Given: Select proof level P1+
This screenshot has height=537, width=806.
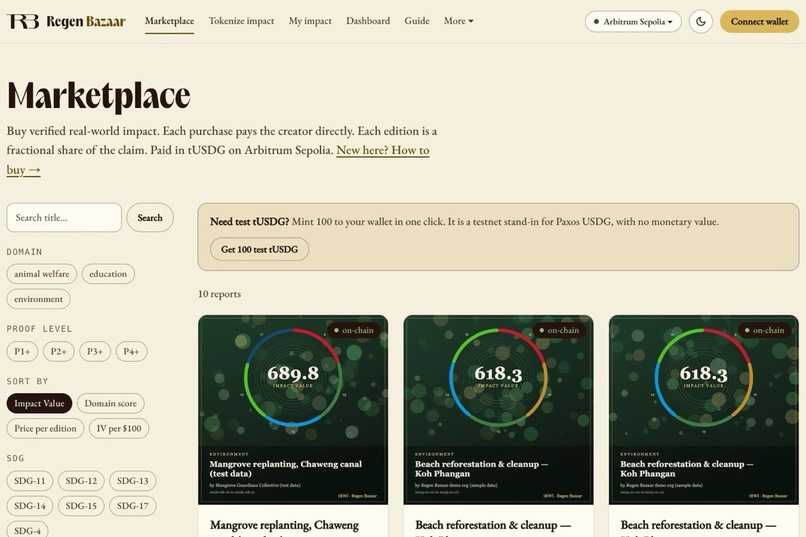Looking at the screenshot, I should [x=22, y=351].
